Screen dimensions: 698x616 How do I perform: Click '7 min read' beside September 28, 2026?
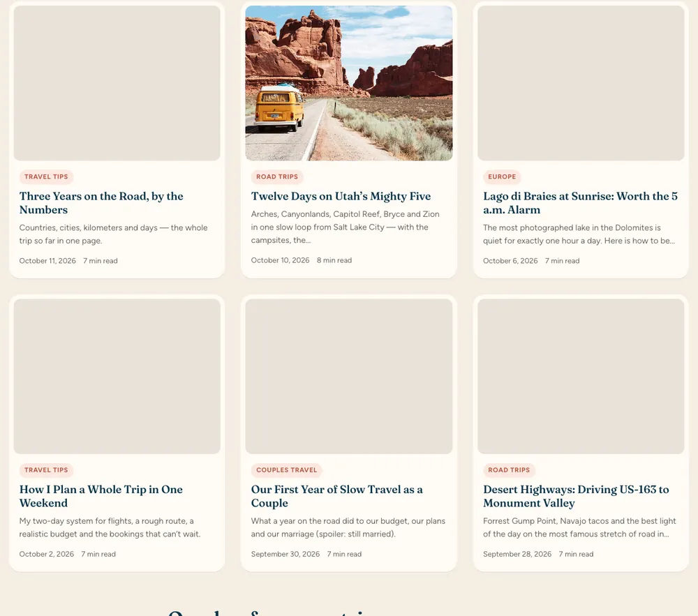576,554
